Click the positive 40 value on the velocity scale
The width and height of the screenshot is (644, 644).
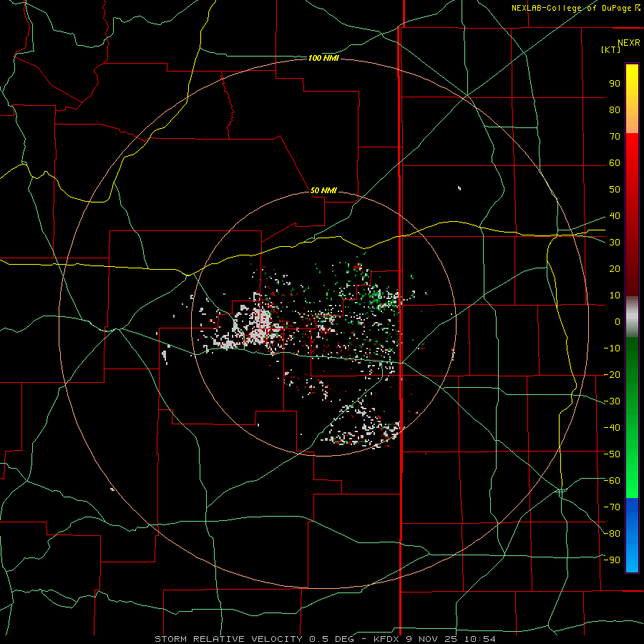615,215
